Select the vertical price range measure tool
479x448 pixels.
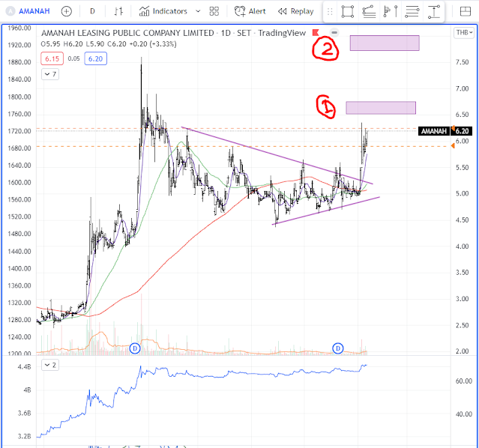[x=434, y=11]
